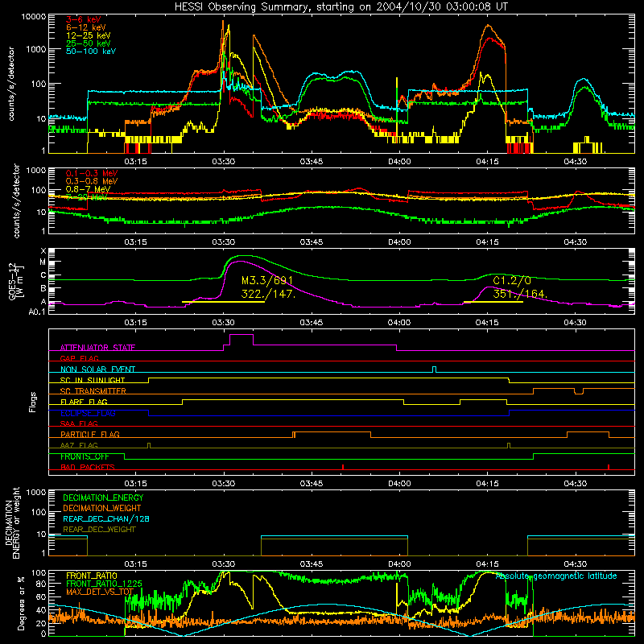Select the ATTENUATOR_STATE flag label

(x=97, y=348)
